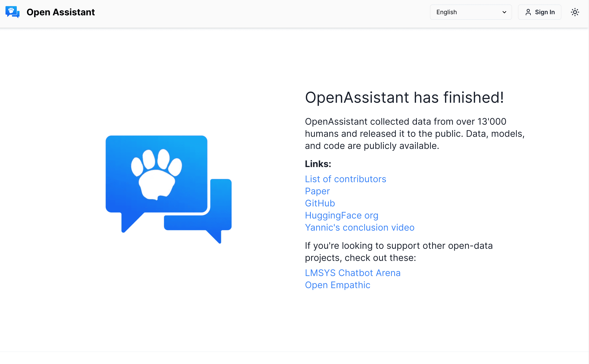Click the OpenAssistant chat bubble icon

click(x=13, y=12)
